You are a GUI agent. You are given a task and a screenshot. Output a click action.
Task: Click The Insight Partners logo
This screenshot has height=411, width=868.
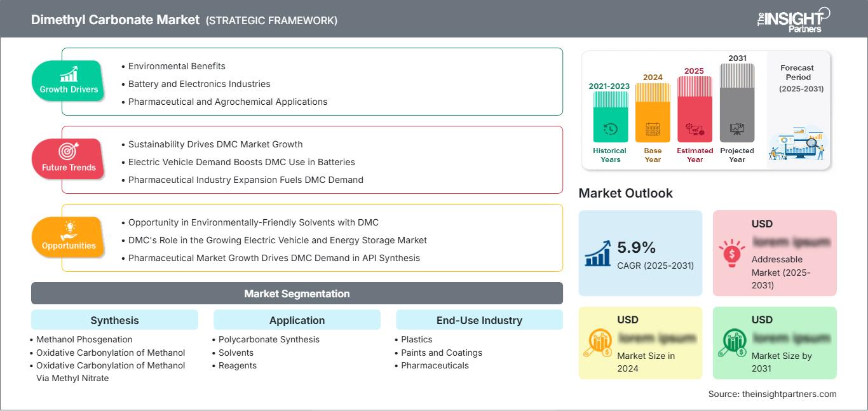[794, 19]
